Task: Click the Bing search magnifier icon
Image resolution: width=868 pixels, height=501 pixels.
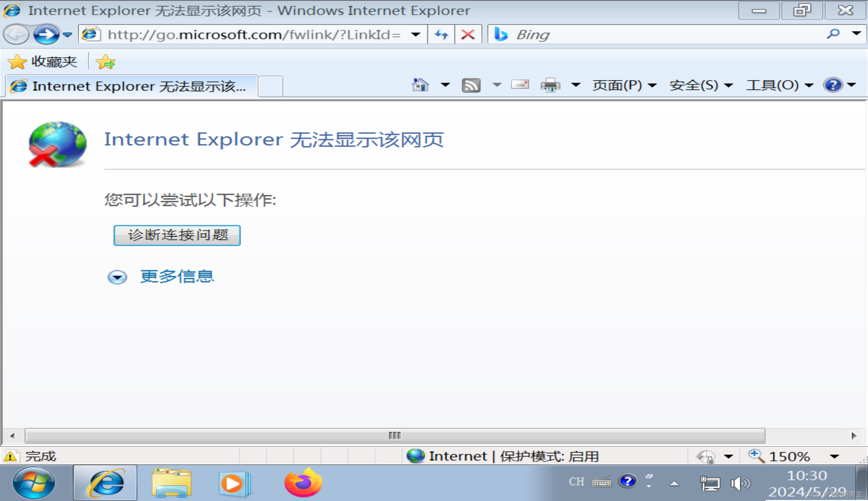Action: pyautogui.click(x=833, y=34)
